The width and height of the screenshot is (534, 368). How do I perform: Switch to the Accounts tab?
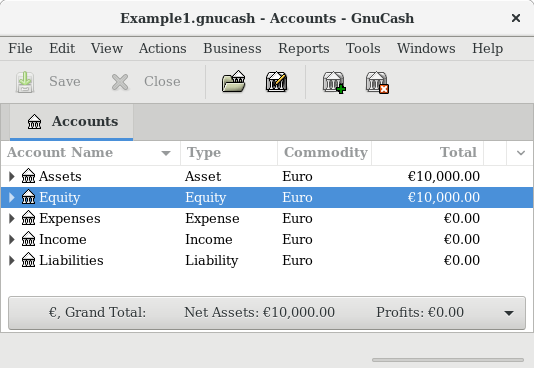coord(72,122)
